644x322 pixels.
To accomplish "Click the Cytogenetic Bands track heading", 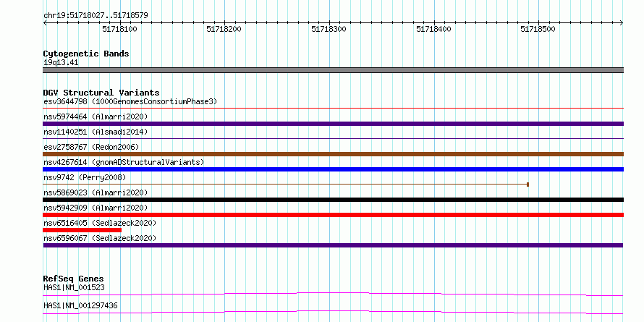I will click(86, 54).
